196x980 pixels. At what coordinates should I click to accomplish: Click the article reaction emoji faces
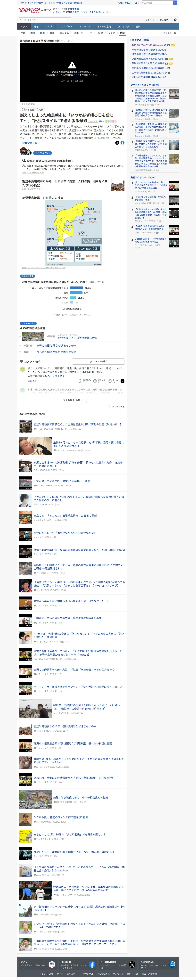110,121
